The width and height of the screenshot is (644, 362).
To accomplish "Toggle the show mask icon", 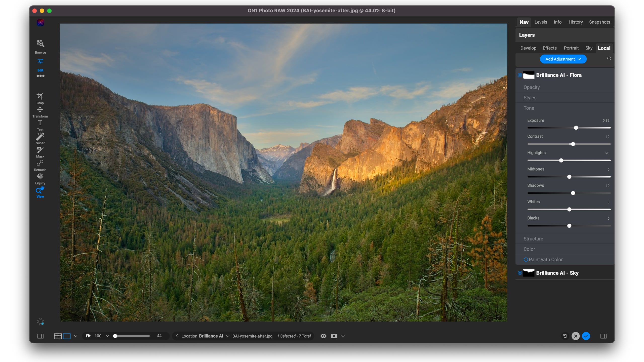I will click(334, 336).
